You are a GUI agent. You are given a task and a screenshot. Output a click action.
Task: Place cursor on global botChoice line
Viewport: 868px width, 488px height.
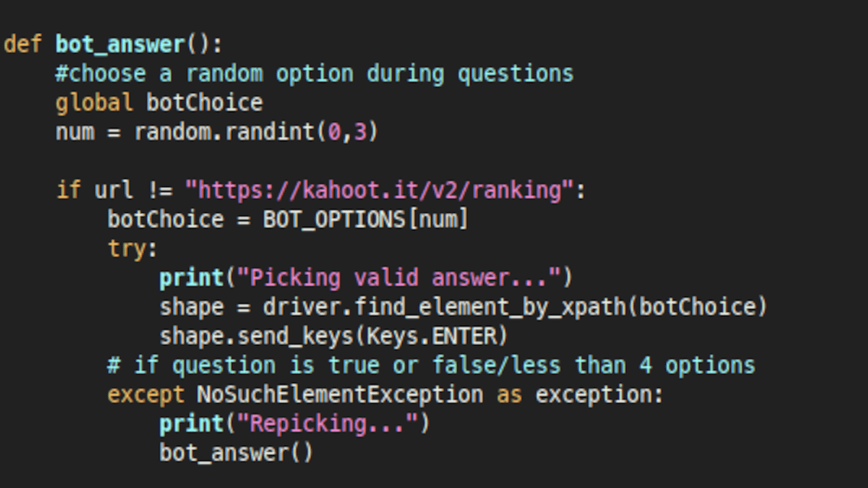click(159, 103)
